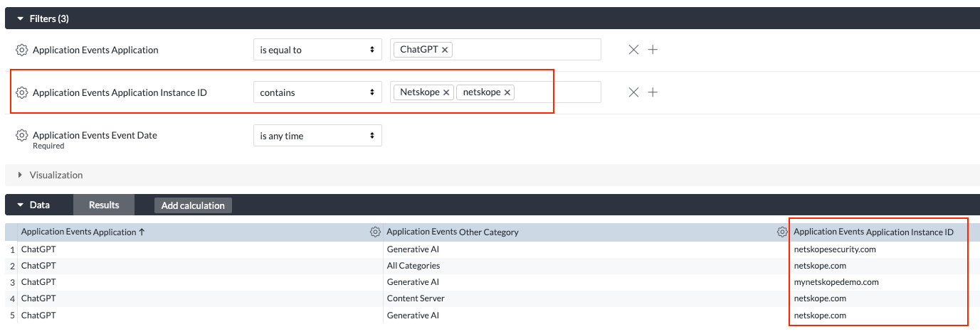Click the Application Events Event Date filter label

[95, 135]
